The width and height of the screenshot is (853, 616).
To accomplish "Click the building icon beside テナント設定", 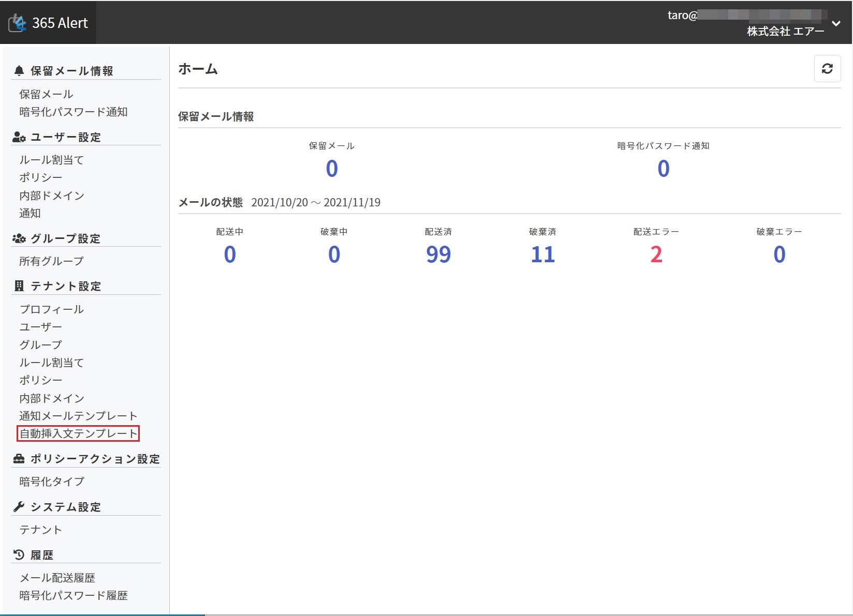I will point(19,286).
